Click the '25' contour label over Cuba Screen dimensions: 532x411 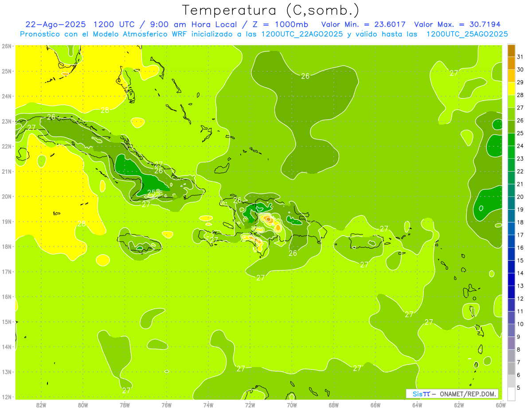coord(151,192)
